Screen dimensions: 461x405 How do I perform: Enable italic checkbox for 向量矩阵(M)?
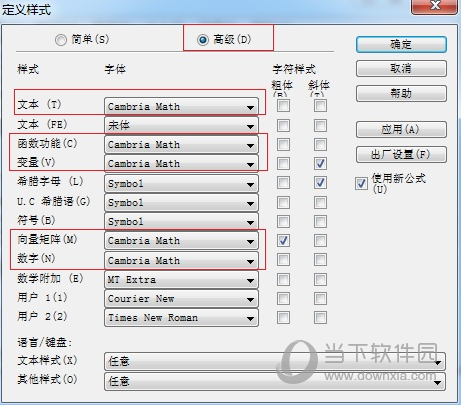point(320,240)
